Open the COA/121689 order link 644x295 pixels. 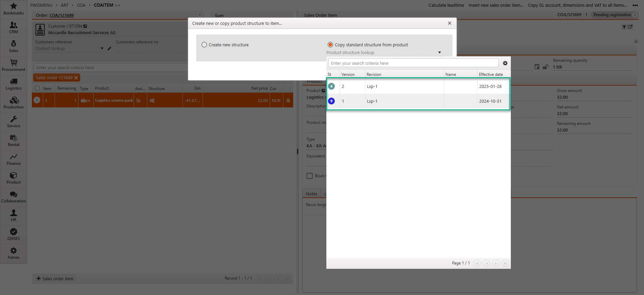click(x=61, y=15)
